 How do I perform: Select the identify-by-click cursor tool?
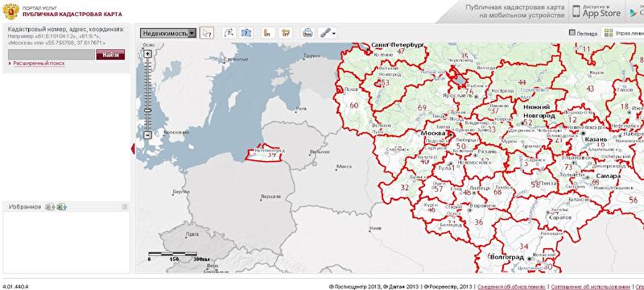coord(207,33)
